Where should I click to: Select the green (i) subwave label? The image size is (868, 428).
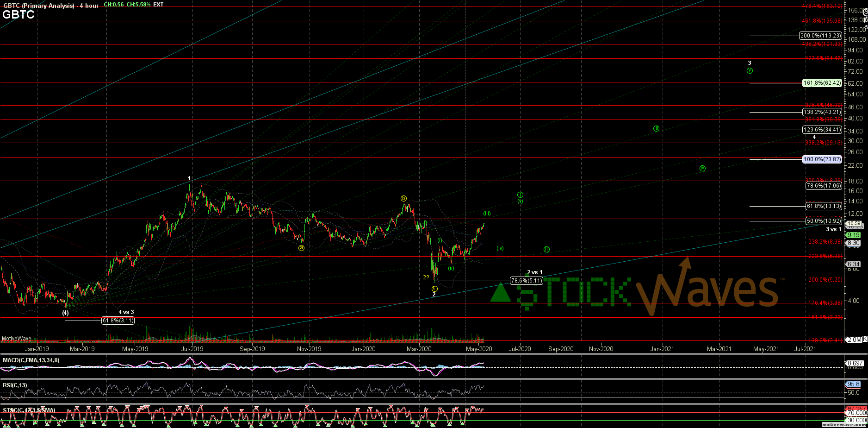(440, 240)
